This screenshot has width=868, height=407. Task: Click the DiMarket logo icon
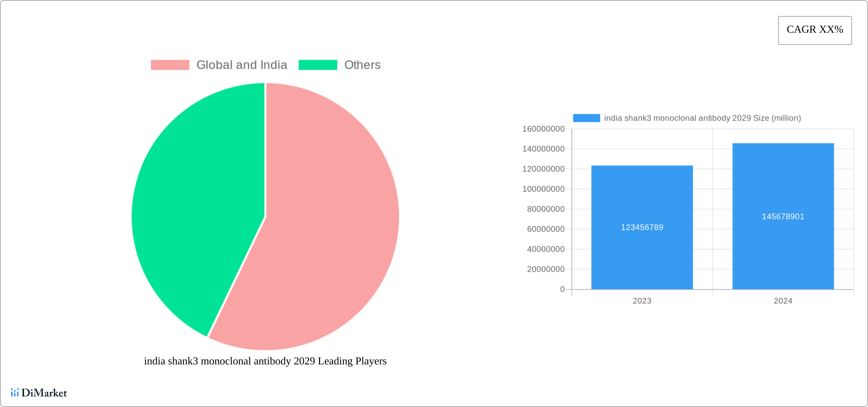(x=15, y=393)
